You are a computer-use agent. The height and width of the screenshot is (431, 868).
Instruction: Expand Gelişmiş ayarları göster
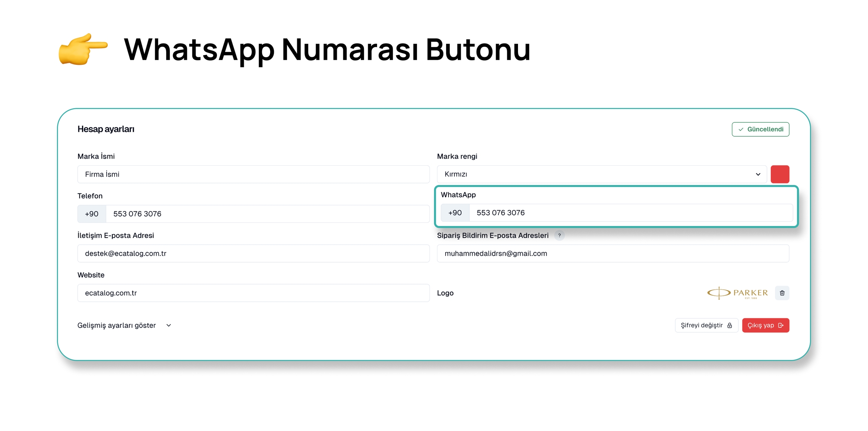pos(124,325)
